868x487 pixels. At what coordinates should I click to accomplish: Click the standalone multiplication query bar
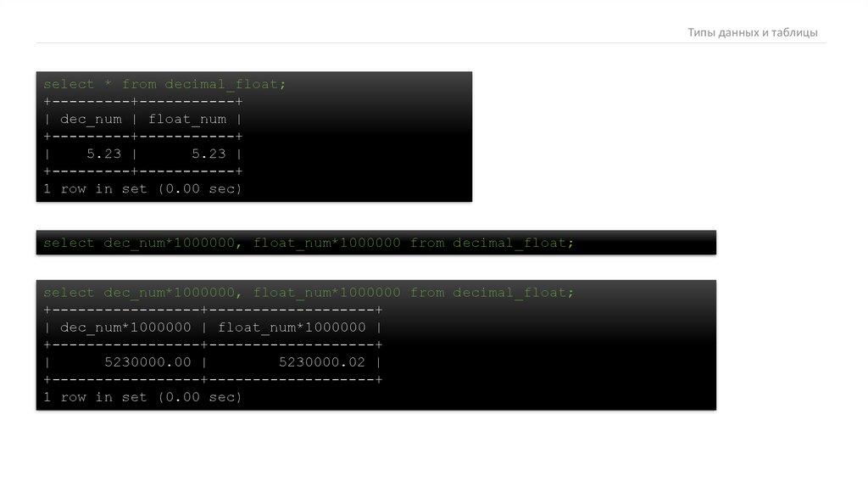point(376,243)
